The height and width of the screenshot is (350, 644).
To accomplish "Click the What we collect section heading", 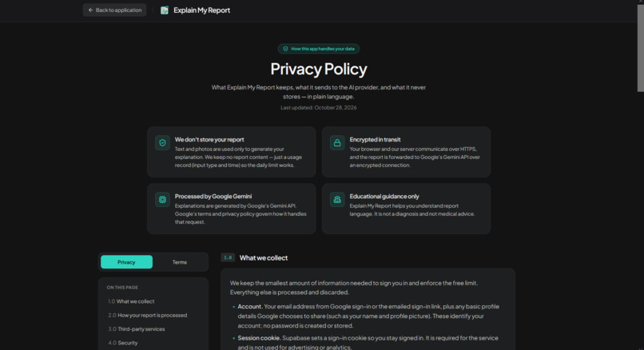I will tap(264, 258).
